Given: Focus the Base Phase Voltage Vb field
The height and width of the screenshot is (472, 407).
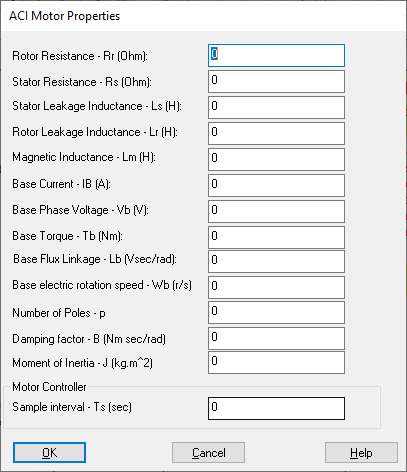Looking at the screenshot, I should pyautogui.click(x=276, y=211).
